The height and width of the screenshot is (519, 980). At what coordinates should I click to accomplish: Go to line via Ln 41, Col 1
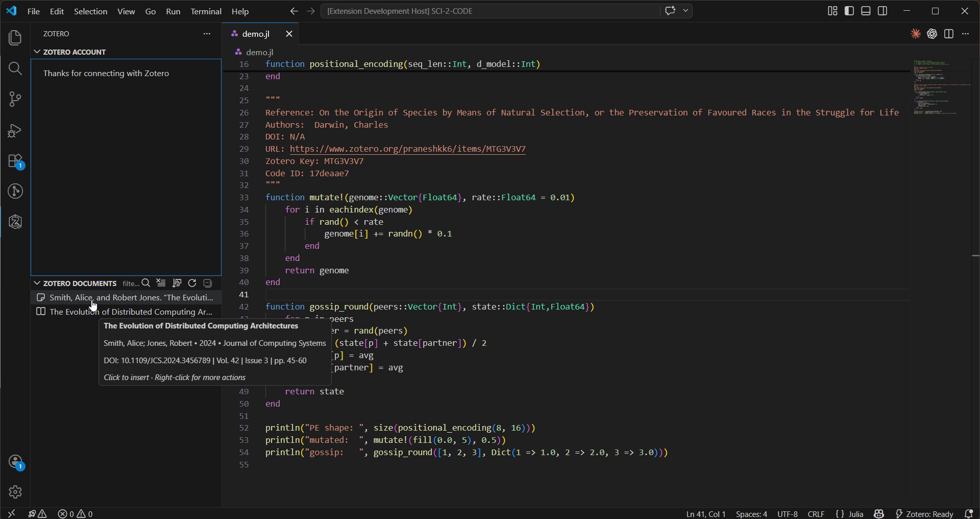click(706, 514)
